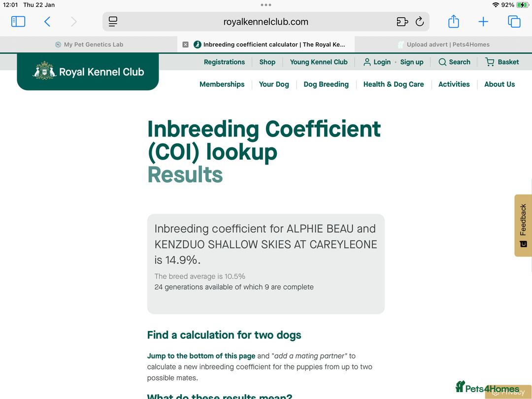Screen dimensions: 532x399
Task: Tap the Share icon in toolbar
Action: tap(454, 22)
